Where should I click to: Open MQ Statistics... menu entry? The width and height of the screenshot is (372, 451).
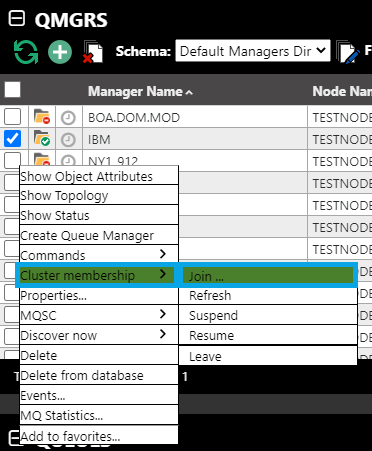coord(99,415)
